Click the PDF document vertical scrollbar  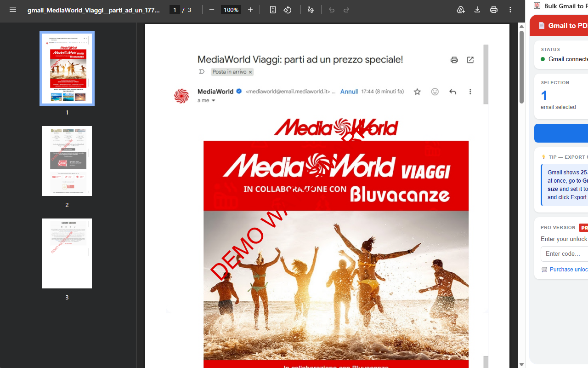tap(521, 67)
